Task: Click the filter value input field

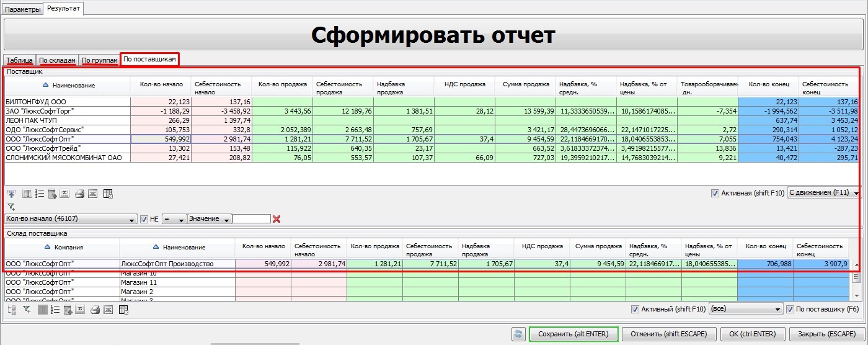Action: [251, 219]
